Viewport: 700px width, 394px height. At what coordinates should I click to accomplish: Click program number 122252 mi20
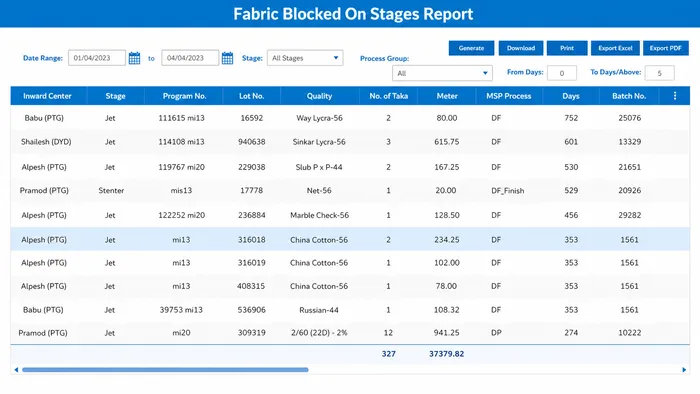[x=181, y=215]
